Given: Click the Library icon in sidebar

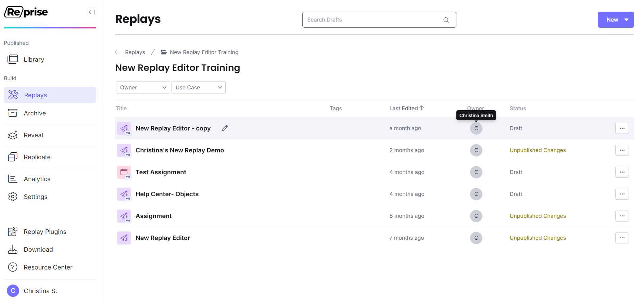Looking at the screenshot, I should [13, 59].
